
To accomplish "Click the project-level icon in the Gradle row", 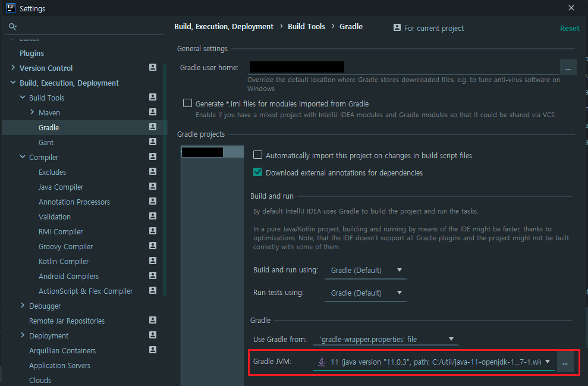I will point(153,127).
